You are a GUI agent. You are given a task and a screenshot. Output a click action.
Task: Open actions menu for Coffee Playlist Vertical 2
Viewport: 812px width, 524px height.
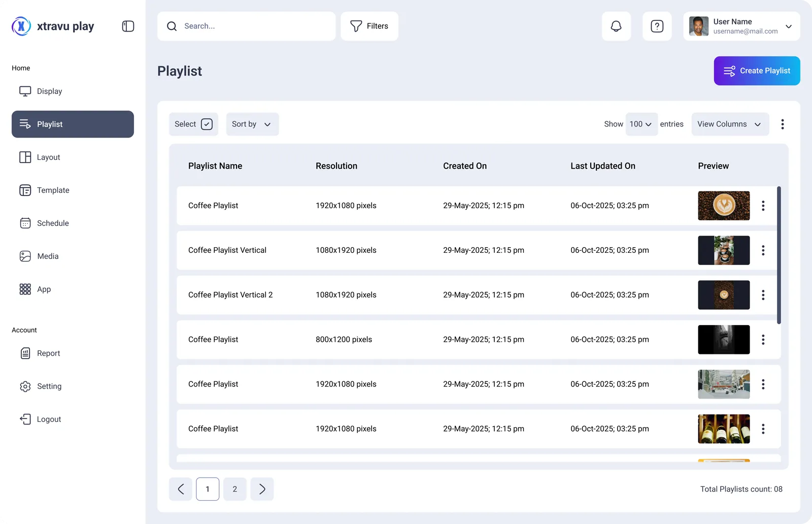tap(763, 295)
